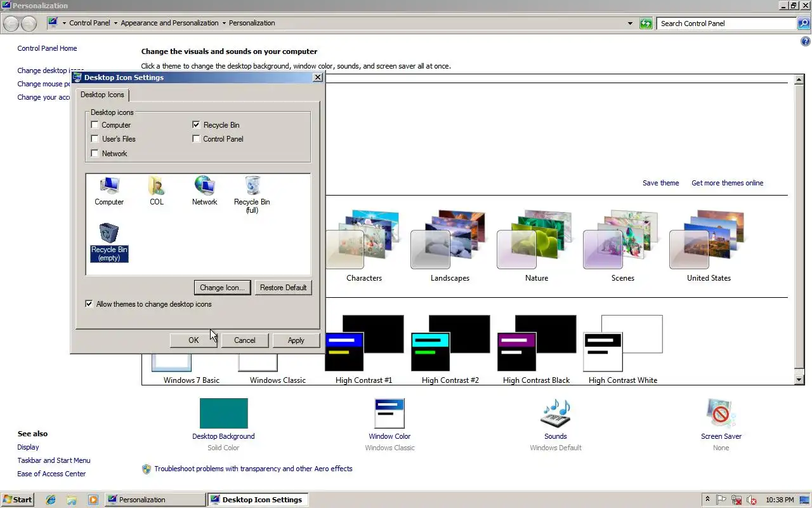Expand the Appearance and Personalization breadcrumb arrow
This screenshot has width=812, height=508.
click(x=224, y=23)
